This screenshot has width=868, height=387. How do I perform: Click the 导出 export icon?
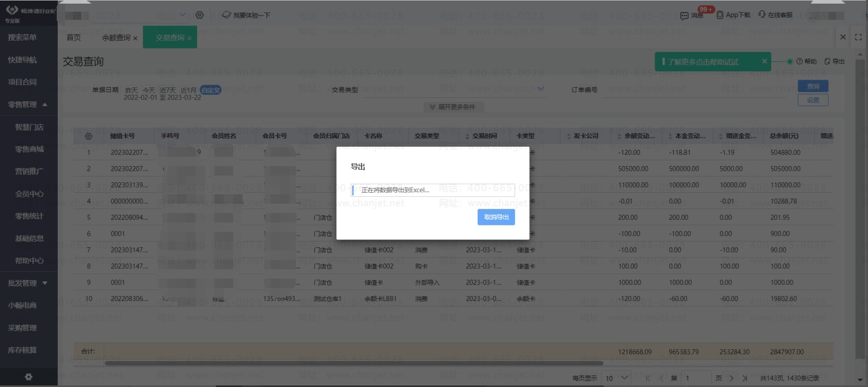pyautogui.click(x=827, y=61)
